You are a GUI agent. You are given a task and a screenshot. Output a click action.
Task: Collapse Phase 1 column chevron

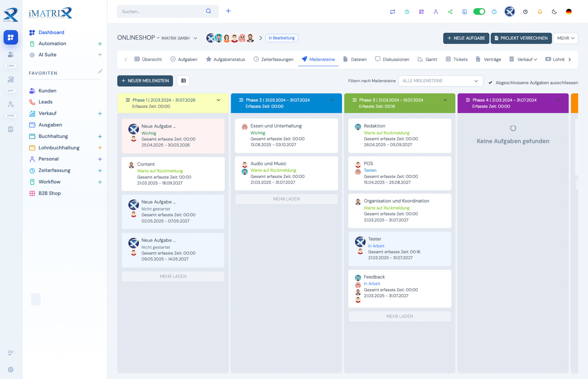click(x=219, y=100)
